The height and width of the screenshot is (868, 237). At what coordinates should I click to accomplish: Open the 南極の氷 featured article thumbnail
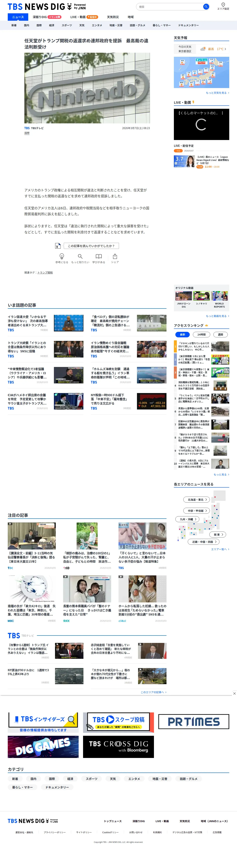(32, 589)
